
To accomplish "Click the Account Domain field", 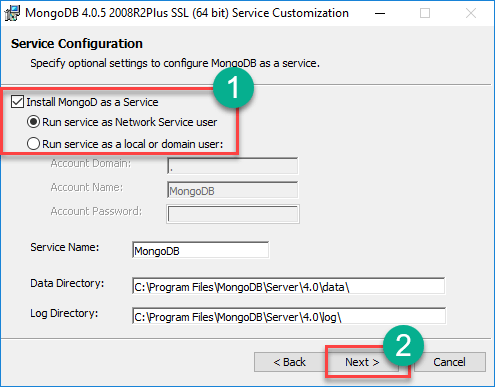I will click(x=232, y=166).
